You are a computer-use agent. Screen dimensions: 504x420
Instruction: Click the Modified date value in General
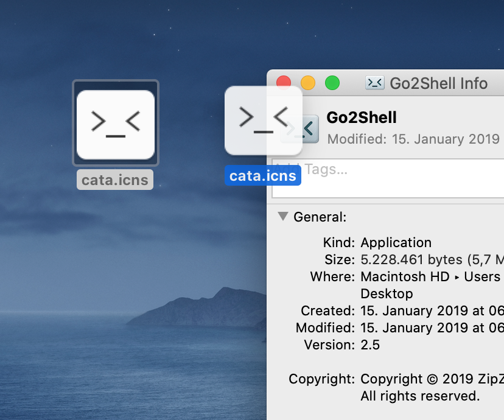(x=432, y=327)
